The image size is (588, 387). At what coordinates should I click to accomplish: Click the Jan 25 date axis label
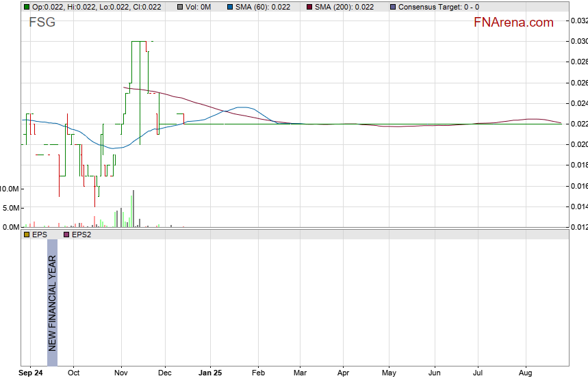tap(209, 373)
